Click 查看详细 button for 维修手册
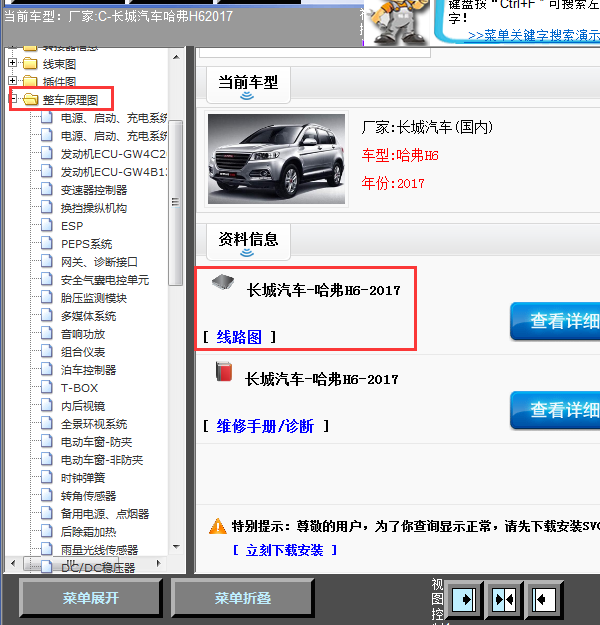 point(555,410)
